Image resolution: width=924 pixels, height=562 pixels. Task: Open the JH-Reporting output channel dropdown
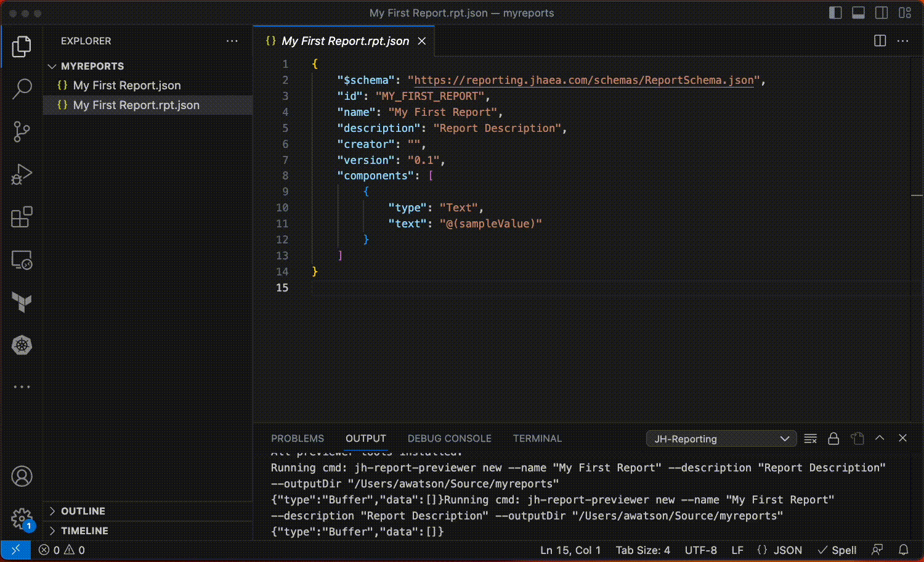(721, 439)
